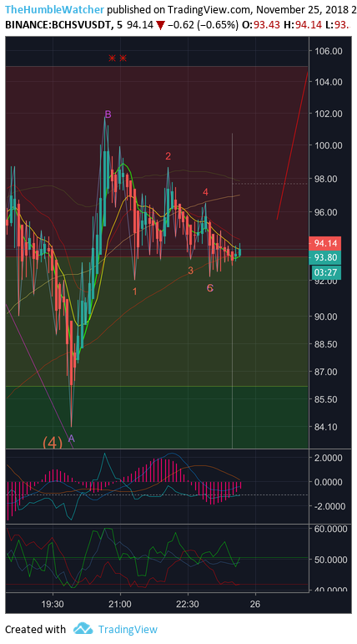The image size is (357, 644).
Task: Click the BINANCE:BCHSVUSDT symbol label
Action: (x=58, y=25)
